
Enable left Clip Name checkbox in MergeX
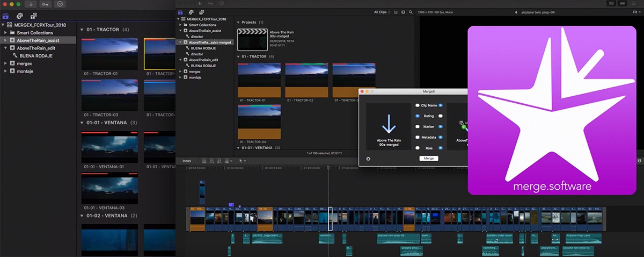418,105
